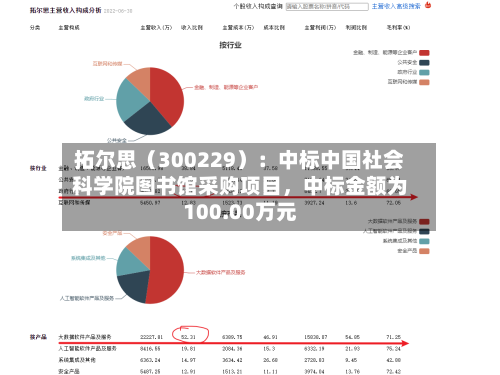Toggle dark red legend swatch for 大数据软件产品及服务
Image resolution: width=500 pixels, height=375 pixels.
click(424, 222)
